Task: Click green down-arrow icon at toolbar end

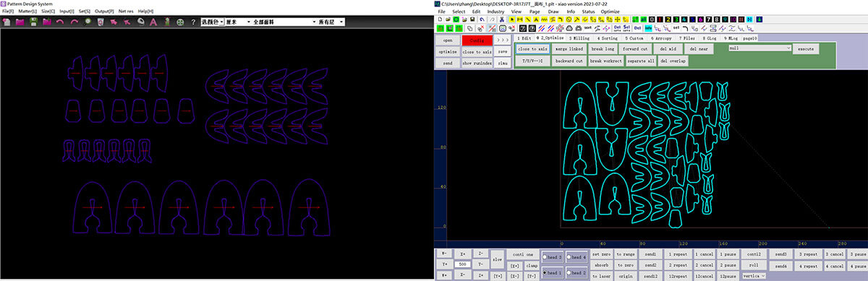Action: coord(759,20)
